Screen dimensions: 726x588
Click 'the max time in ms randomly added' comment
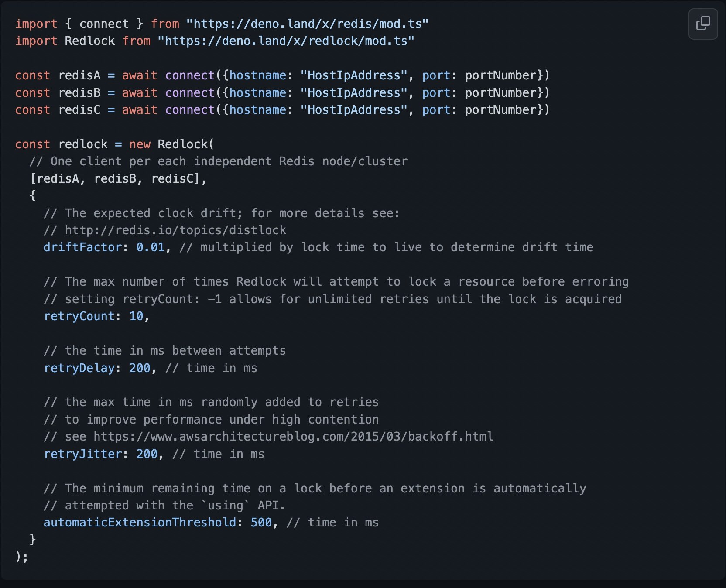click(211, 402)
